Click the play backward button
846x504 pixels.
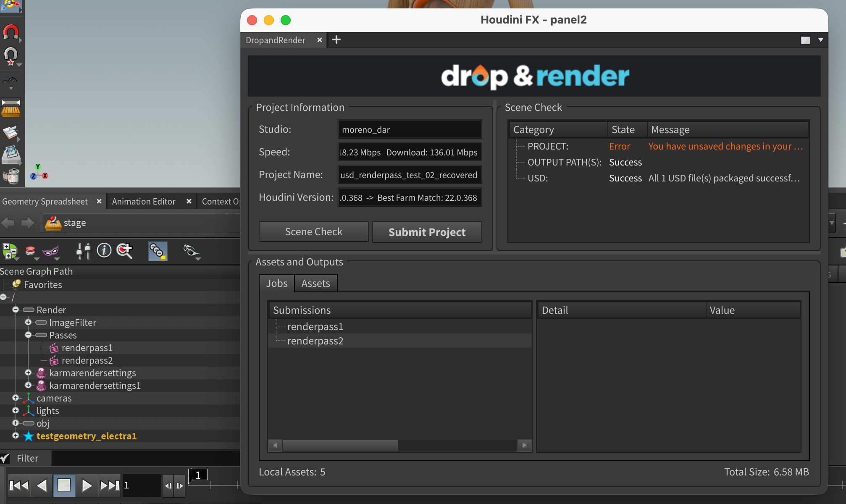coord(42,486)
